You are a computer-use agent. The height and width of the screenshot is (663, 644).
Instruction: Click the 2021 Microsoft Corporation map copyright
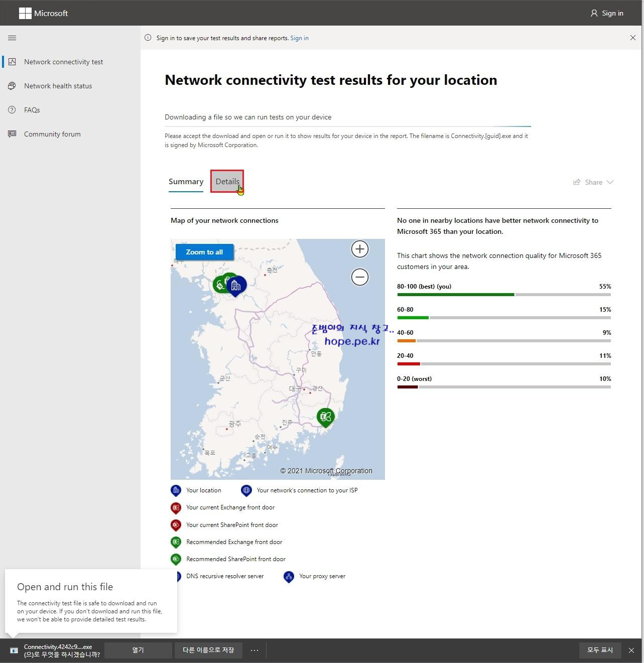pos(326,471)
